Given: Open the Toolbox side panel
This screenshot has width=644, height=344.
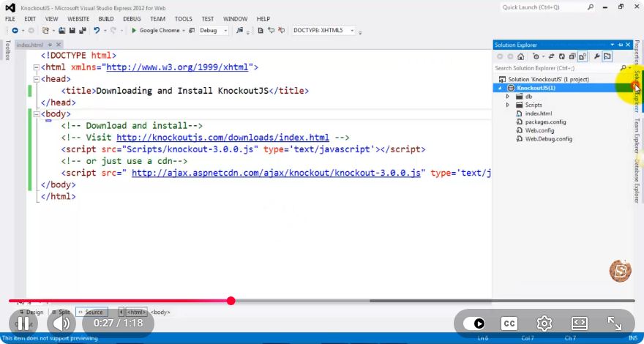Looking at the screenshot, I should pyautogui.click(x=7, y=51).
